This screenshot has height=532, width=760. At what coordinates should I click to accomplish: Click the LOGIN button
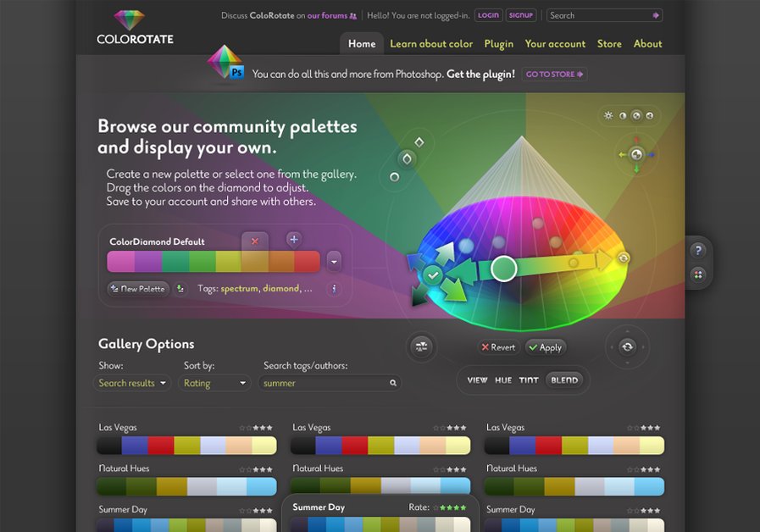click(488, 15)
